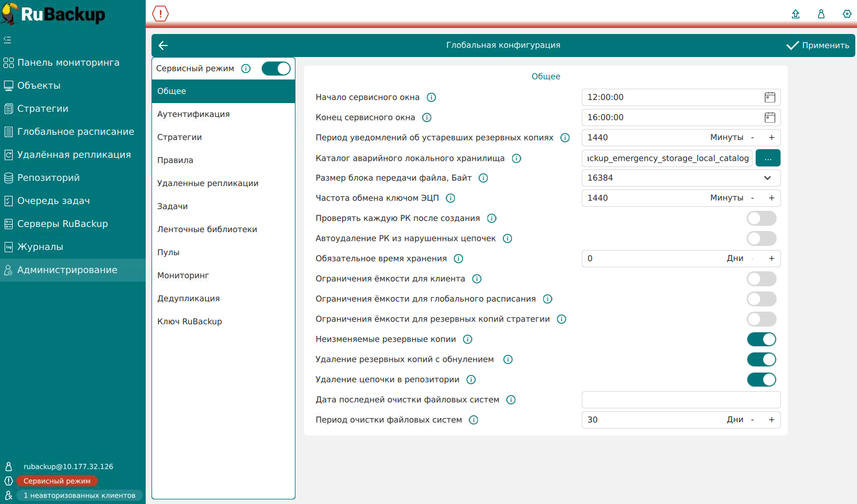Show info for Период уведомлений об устаревших копиях
The image size is (857, 504).
[565, 138]
